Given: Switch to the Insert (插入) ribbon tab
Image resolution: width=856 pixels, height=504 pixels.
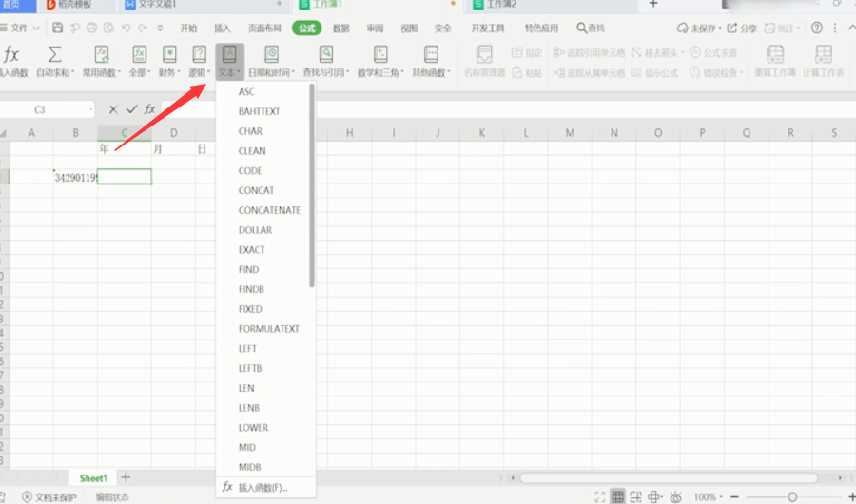Looking at the screenshot, I should [223, 28].
